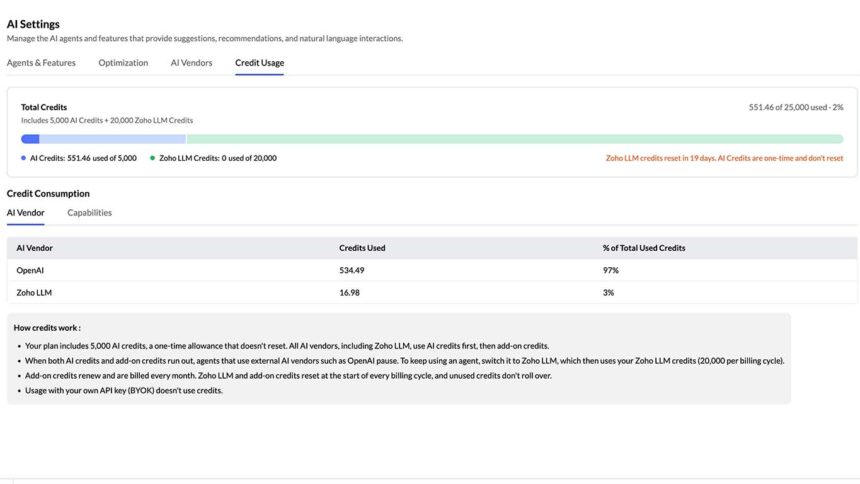Click the light blue AI credits bar segment
This screenshot has height=484, width=860.
[112, 139]
